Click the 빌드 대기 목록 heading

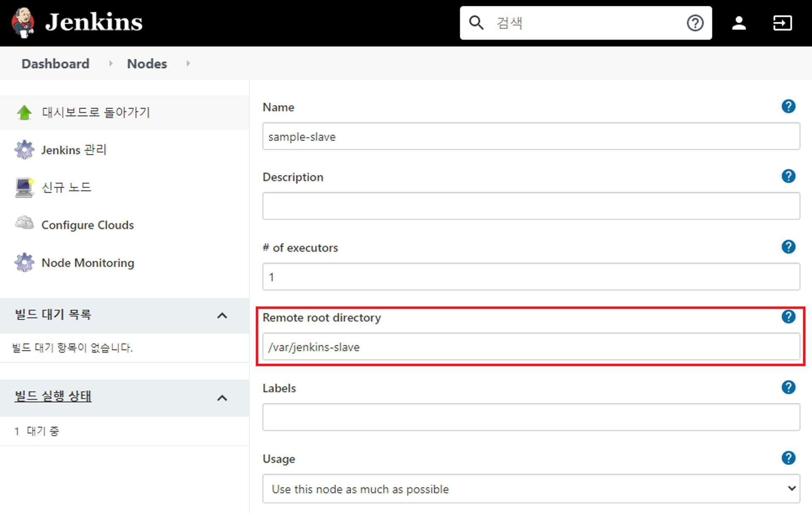pos(53,314)
